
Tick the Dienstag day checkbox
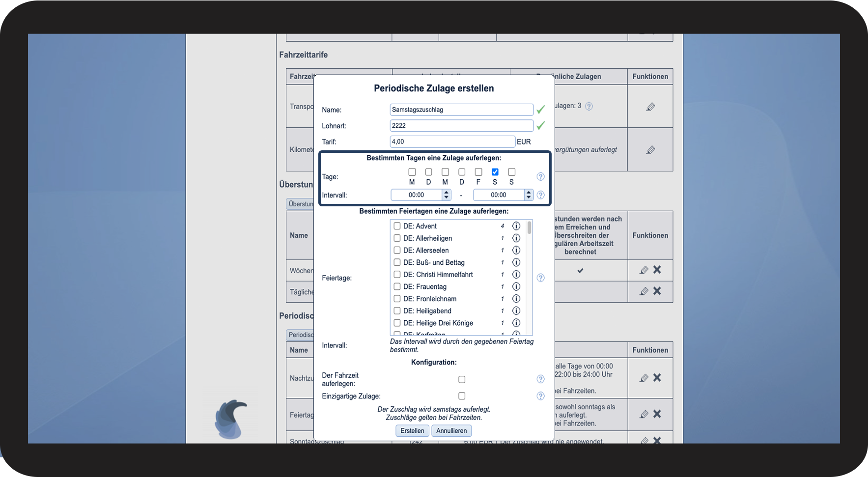click(429, 172)
